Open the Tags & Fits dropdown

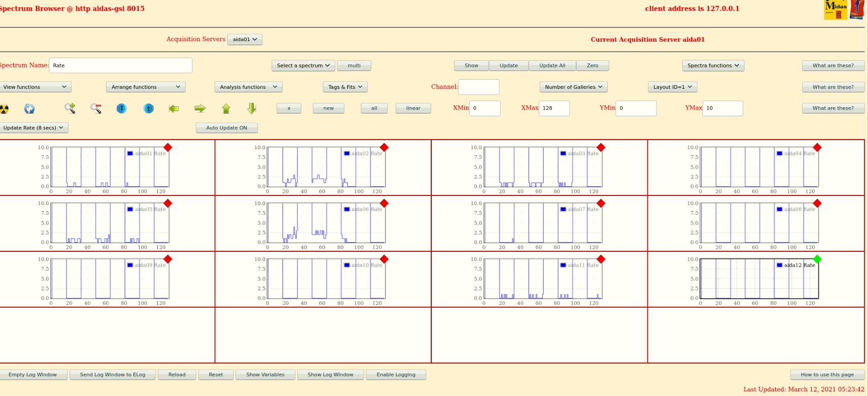(x=345, y=87)
